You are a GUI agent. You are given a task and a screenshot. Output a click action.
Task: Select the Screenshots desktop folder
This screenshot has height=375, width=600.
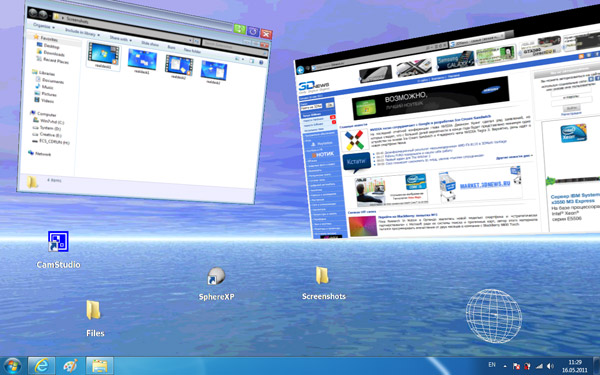(x=322, y=276)
